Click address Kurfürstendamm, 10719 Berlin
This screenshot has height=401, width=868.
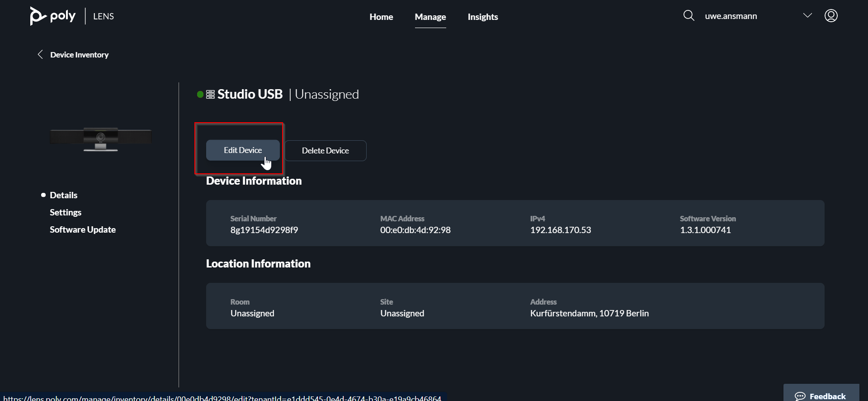pyautogui.click(x=590, y=313)
